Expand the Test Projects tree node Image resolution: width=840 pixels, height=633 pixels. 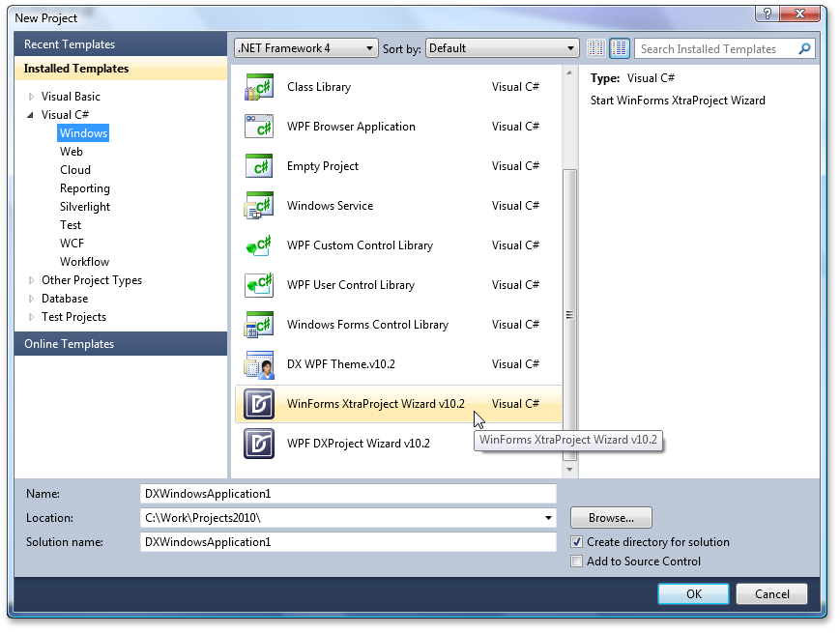31,317
